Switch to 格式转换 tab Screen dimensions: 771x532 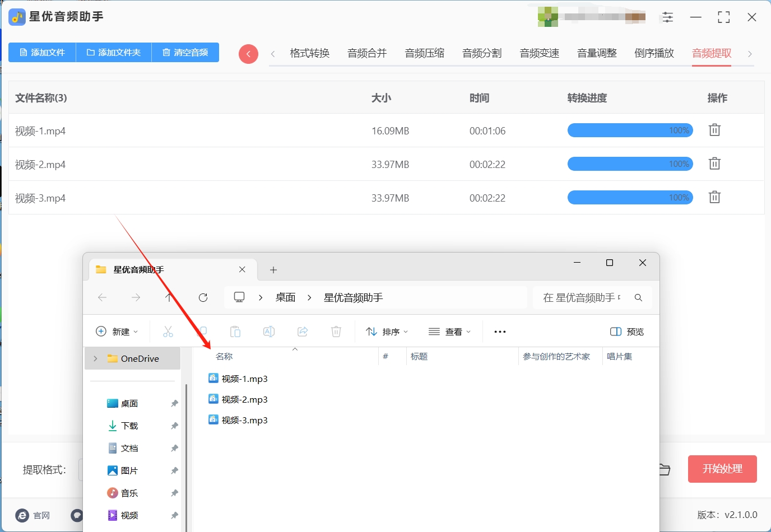coord(310,53)
